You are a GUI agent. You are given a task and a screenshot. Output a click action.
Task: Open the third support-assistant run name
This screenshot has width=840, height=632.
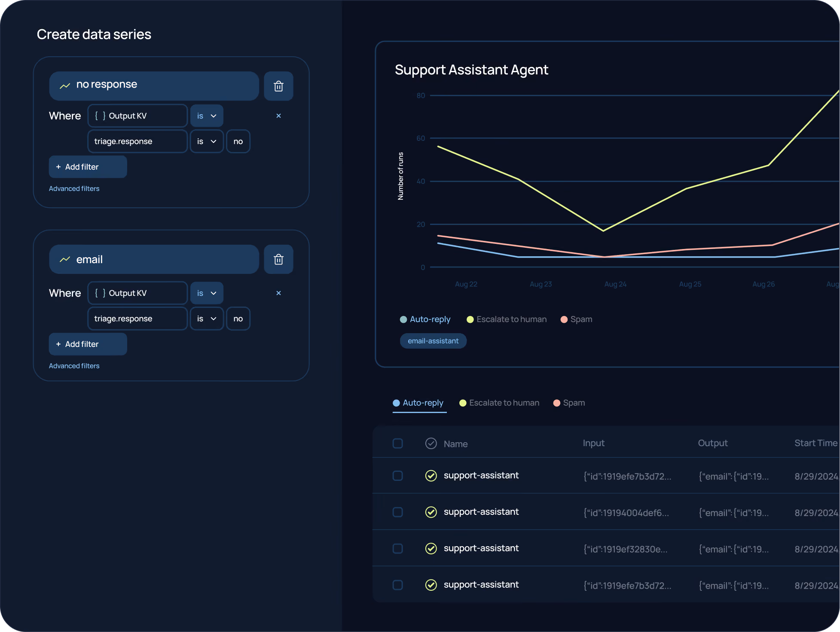[x=481, y=548]
